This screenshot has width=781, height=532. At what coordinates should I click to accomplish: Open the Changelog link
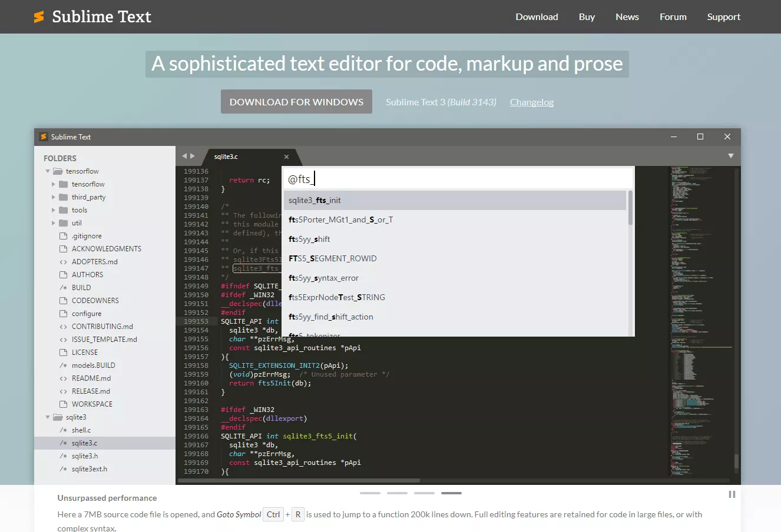click(x=532, y=102)
